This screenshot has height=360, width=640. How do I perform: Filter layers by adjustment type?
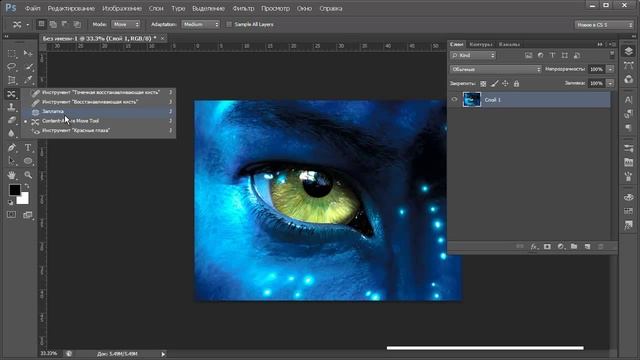(540, 56)
